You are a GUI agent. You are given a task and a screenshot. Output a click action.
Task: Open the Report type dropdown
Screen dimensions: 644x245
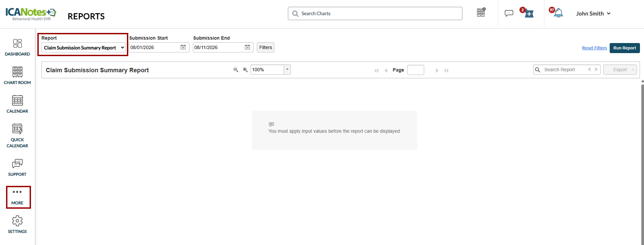(83, 48)
